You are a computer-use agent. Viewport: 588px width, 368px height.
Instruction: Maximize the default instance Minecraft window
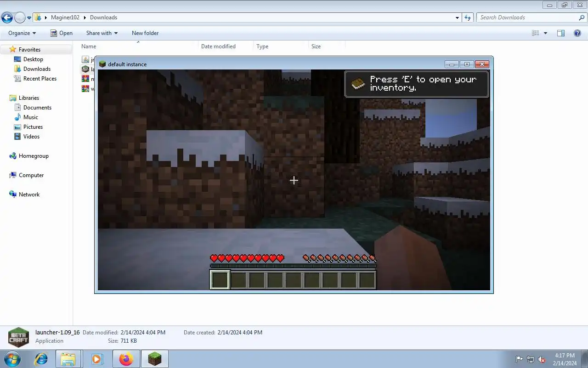[467, 64]
